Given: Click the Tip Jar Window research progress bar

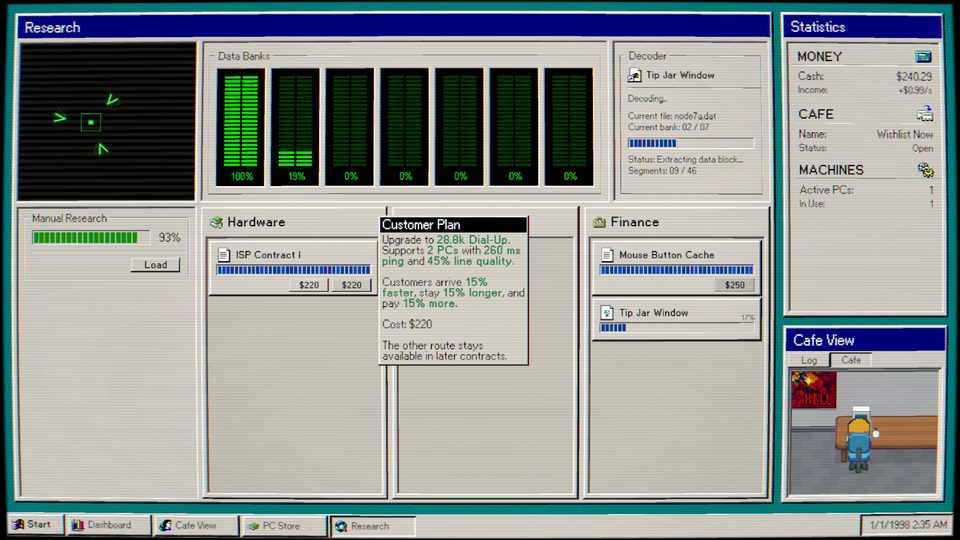Looking at the screenshot, I should point(678,328).
